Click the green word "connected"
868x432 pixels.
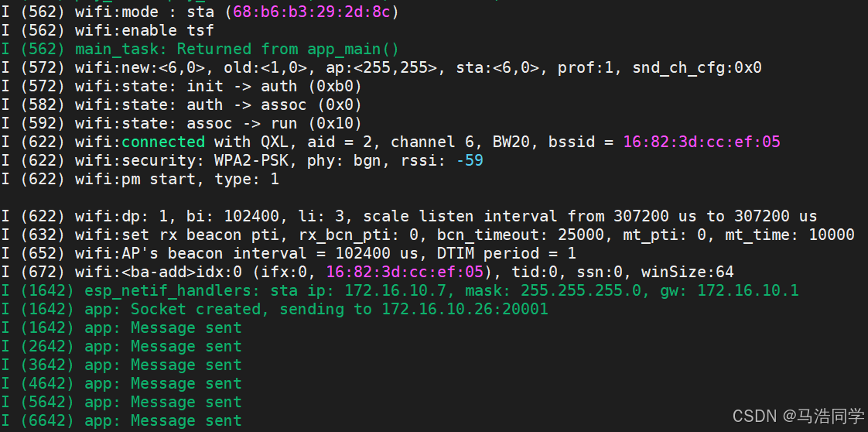163,142
